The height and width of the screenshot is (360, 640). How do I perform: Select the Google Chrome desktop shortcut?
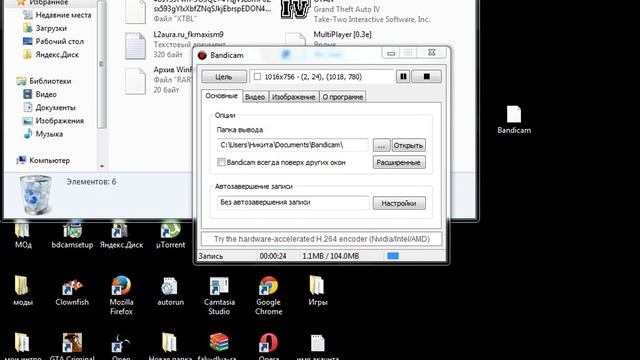[x=268, y=296]
